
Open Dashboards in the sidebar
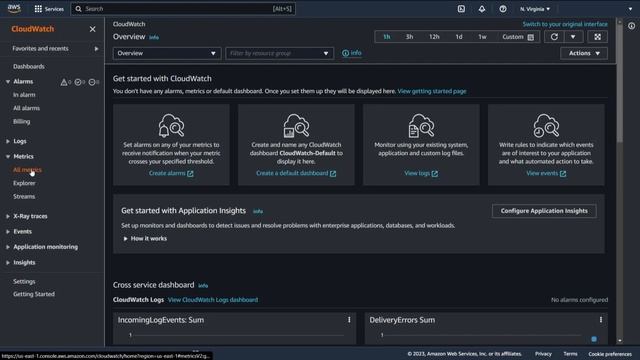29,67
